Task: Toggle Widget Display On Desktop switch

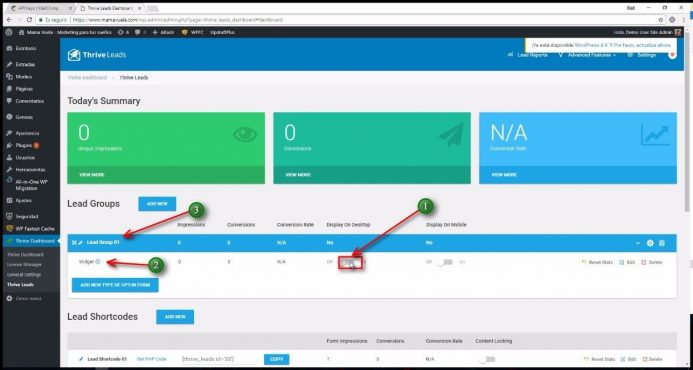Action: [x=350, y=263]
